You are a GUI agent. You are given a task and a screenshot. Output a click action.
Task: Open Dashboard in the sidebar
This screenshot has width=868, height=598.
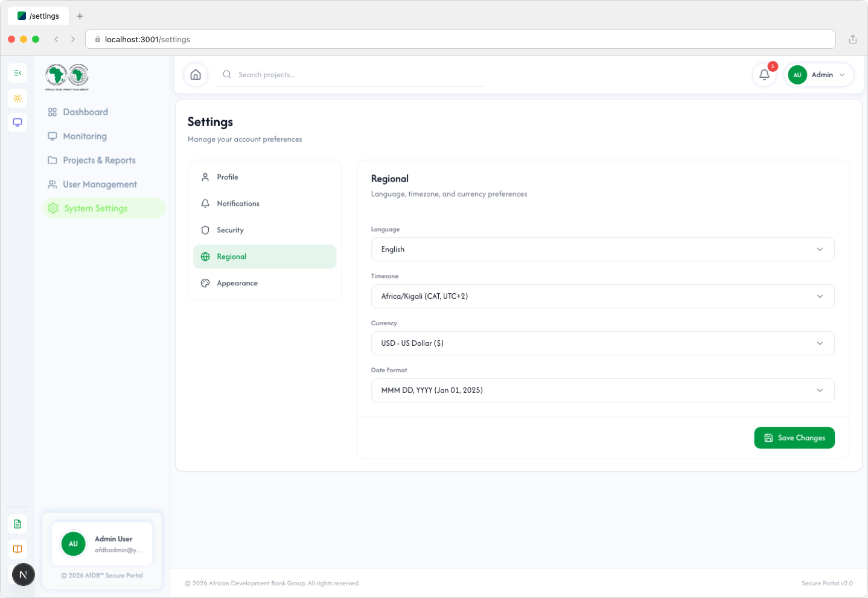pos(104,112)
